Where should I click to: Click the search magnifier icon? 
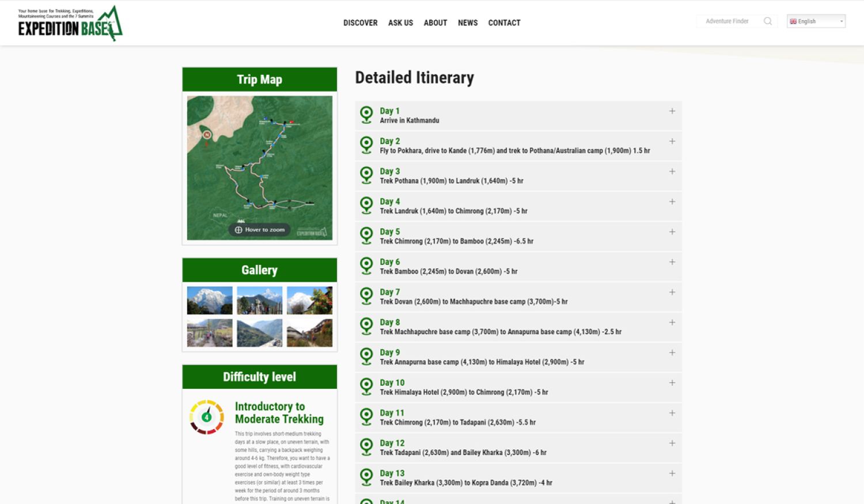click(767, 21)
